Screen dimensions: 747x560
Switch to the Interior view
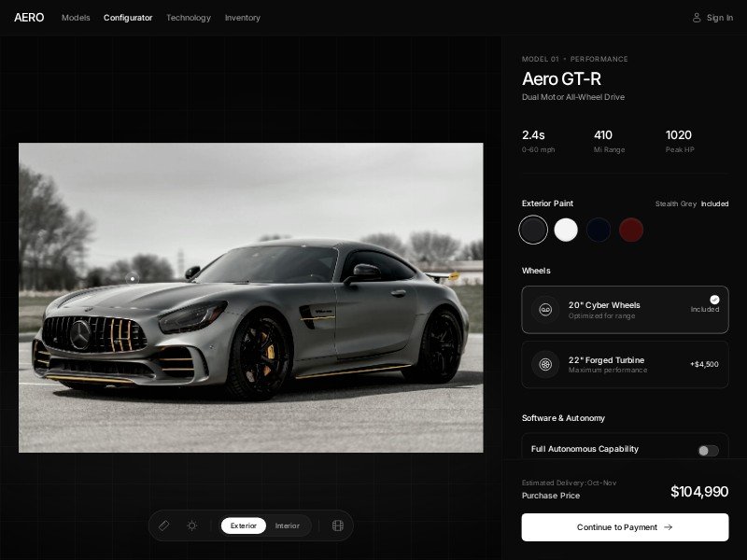288,525
